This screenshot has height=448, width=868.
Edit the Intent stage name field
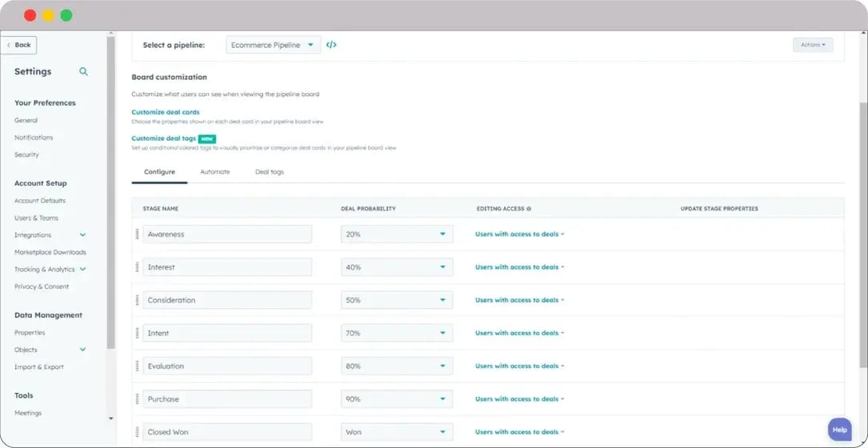(x=227, y=333)
